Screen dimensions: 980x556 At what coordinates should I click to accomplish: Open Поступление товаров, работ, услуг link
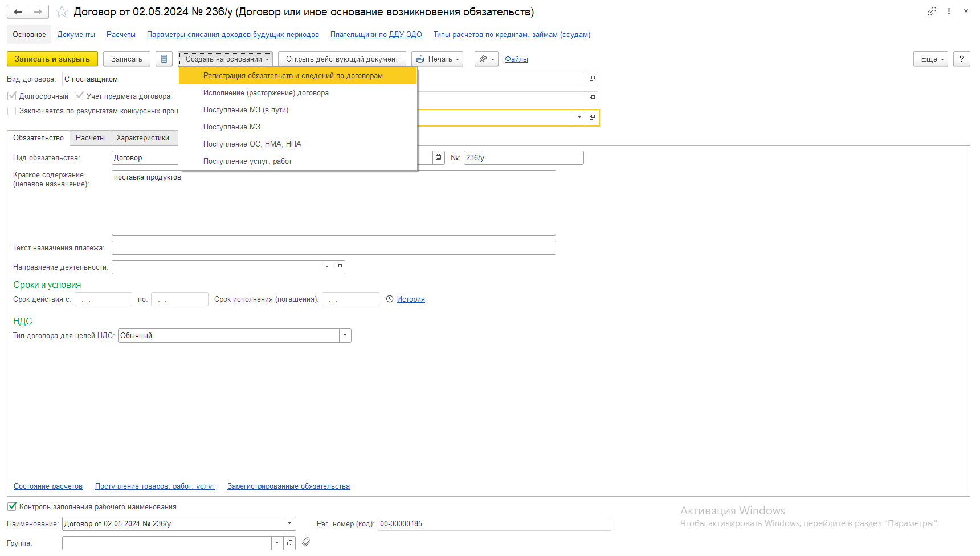point(155,486)
